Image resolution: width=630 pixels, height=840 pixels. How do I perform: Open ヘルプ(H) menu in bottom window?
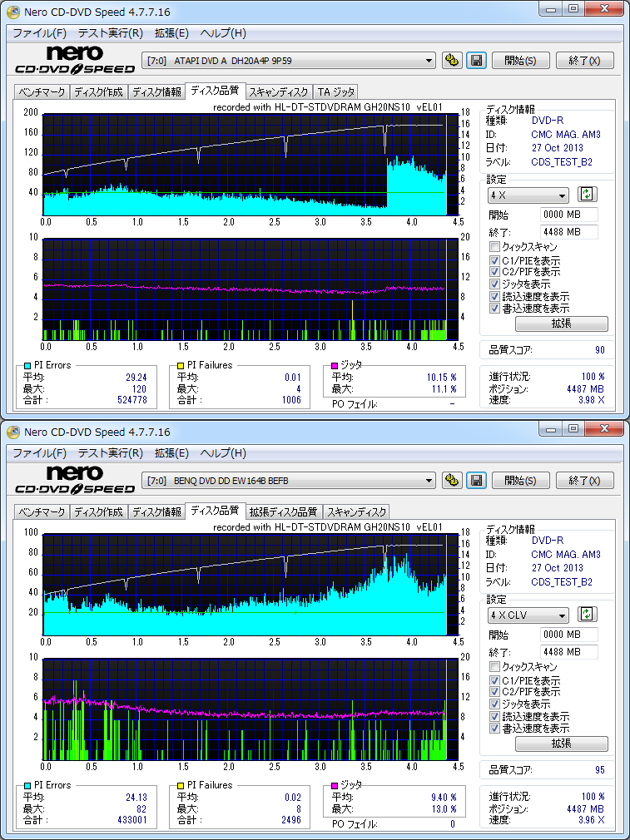click(223, 453)
